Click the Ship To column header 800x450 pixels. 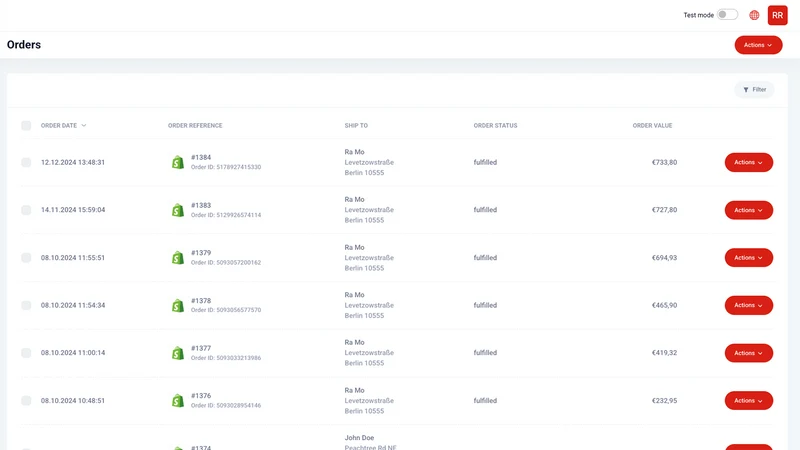point(356,126)
